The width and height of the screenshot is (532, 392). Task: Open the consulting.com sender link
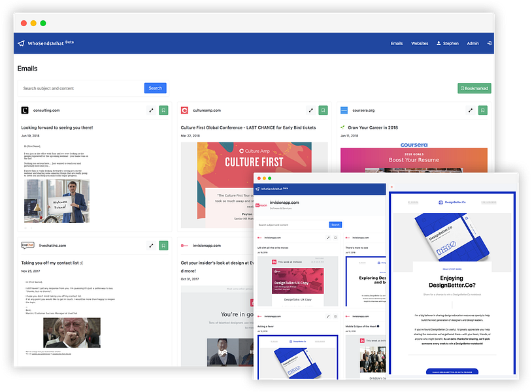coord(46,110)
